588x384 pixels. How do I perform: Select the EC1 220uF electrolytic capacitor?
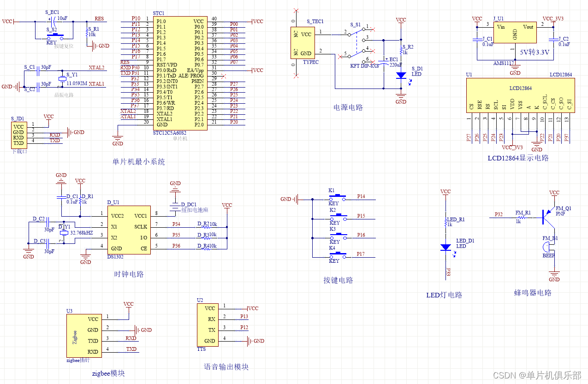383,62
